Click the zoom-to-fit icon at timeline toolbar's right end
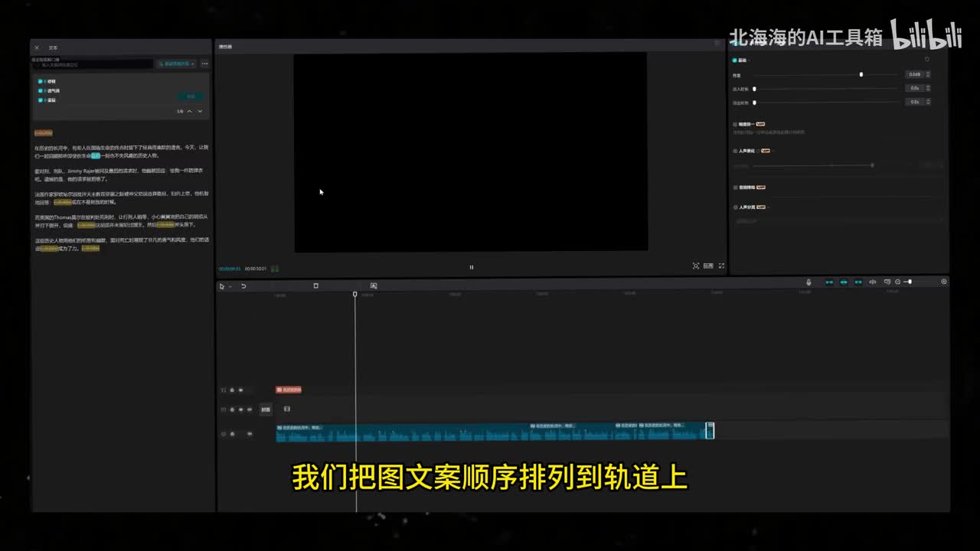 point(944,282)
